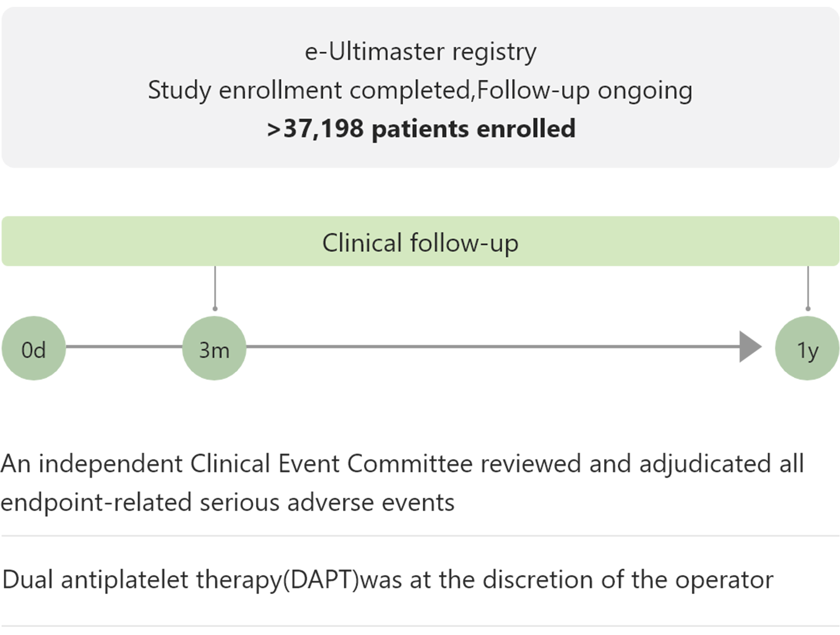Click Study enrollment completed, Follow-up ongoing line
Viewport: 840px width, 635px height.
(420, 90)
